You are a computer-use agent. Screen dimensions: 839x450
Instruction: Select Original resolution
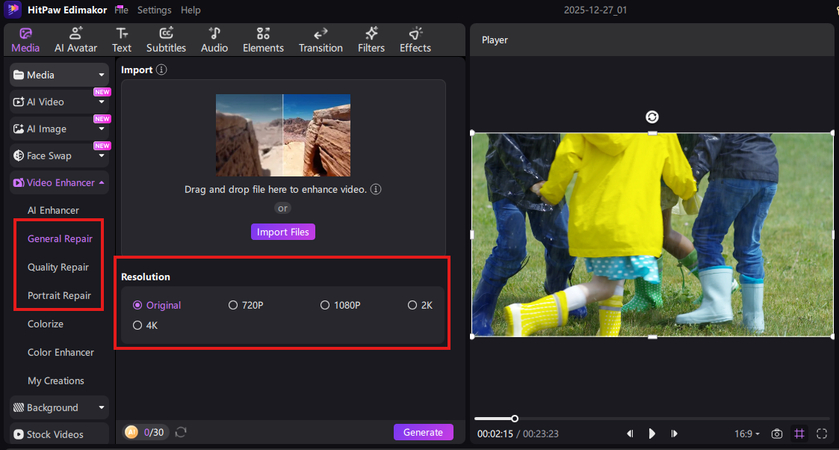pyautogui.click(x=157, y=305)
